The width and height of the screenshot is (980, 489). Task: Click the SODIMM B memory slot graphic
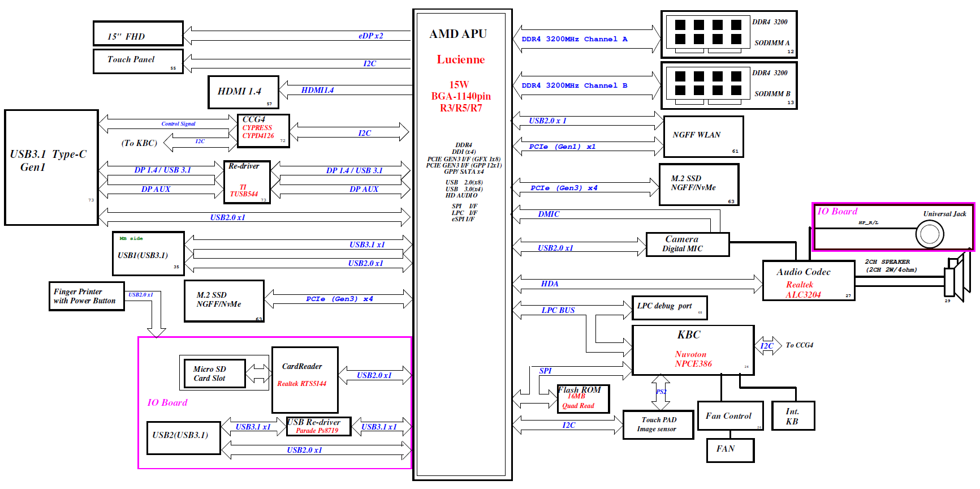(708, 84)
